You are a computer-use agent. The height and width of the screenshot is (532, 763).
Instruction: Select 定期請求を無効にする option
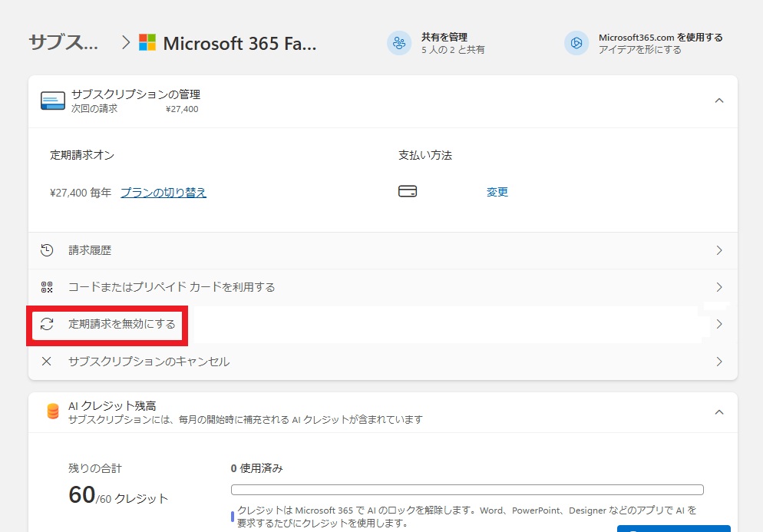(121, 324)
